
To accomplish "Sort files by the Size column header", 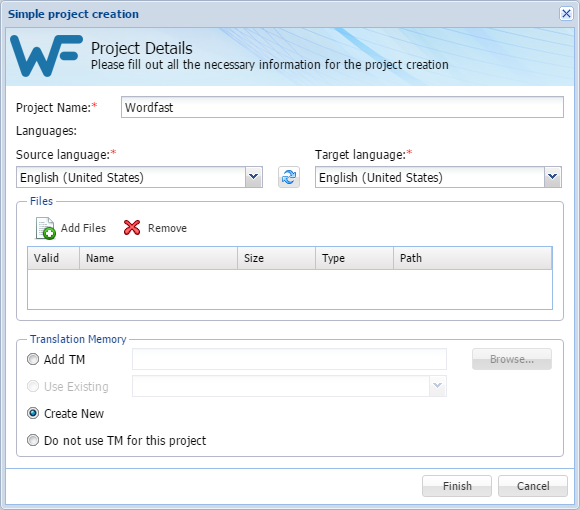I will (x=276, y=258).
